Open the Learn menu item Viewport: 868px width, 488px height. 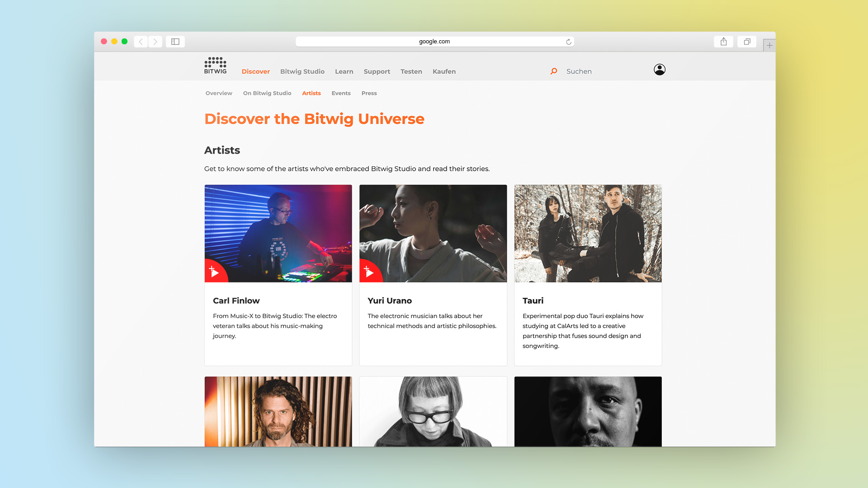point(344,71)
